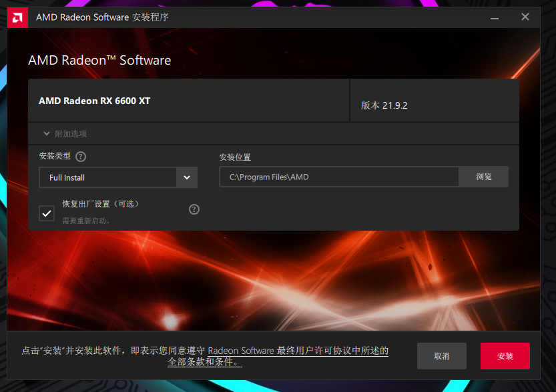Minimize the installer window
This screenshot has width=556, height=392.
click(495, 17)
